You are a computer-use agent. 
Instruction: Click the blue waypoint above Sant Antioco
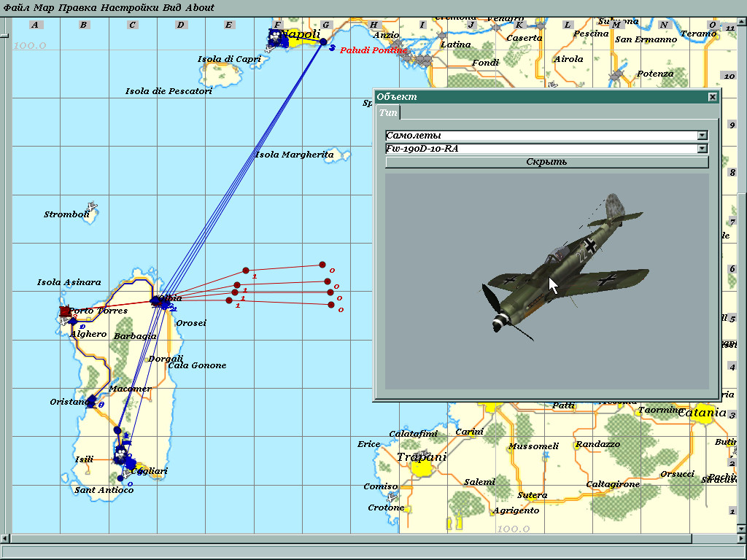120,478
